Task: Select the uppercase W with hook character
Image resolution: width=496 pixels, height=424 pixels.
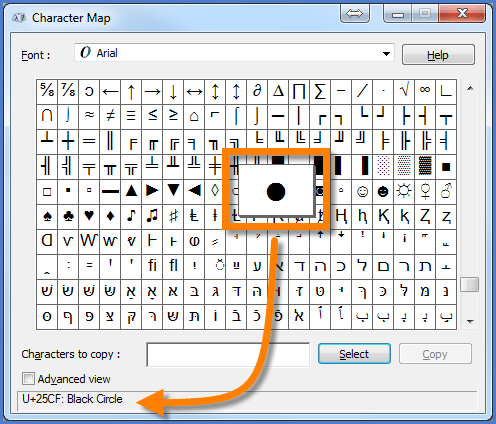Action: 89,241
